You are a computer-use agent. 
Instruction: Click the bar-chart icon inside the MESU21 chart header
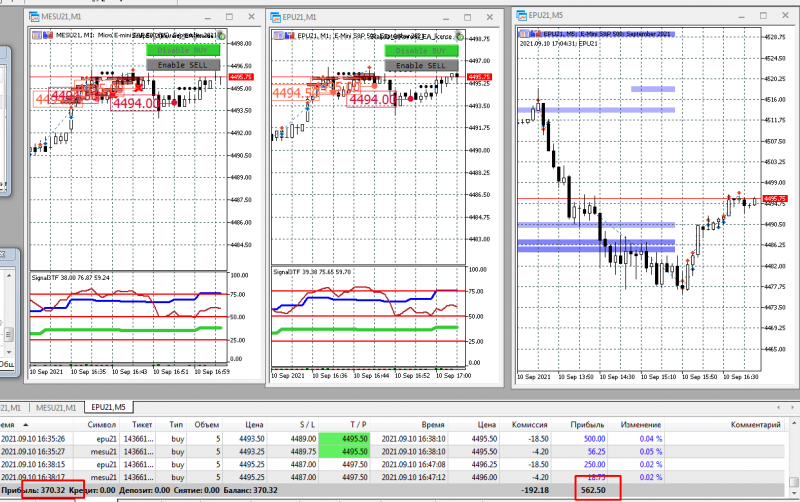pyautogui.click(x=48, y=35)
